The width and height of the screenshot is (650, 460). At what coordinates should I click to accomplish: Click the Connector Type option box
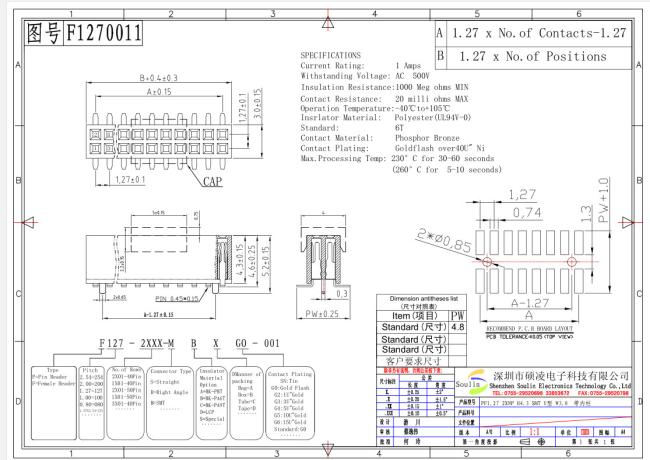[170, 402]
